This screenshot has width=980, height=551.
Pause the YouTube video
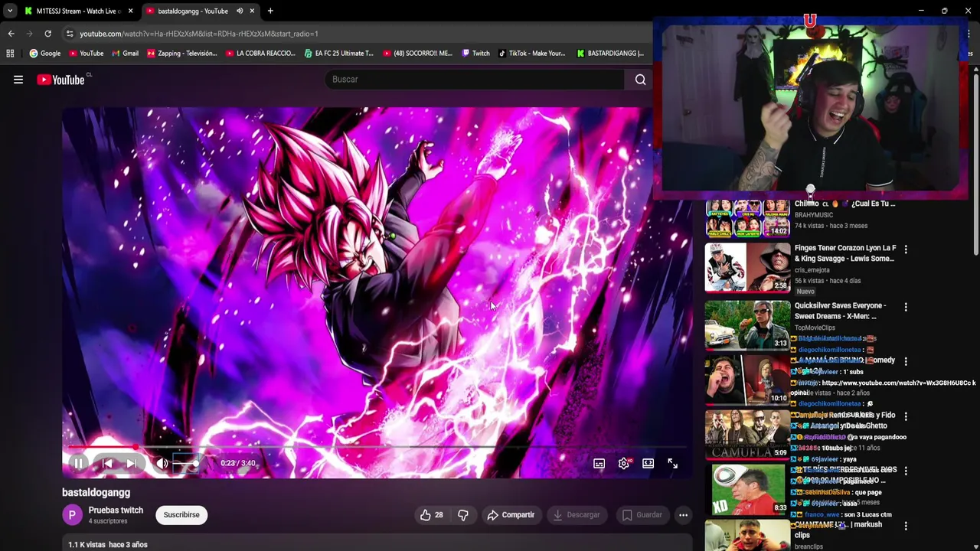79,463
